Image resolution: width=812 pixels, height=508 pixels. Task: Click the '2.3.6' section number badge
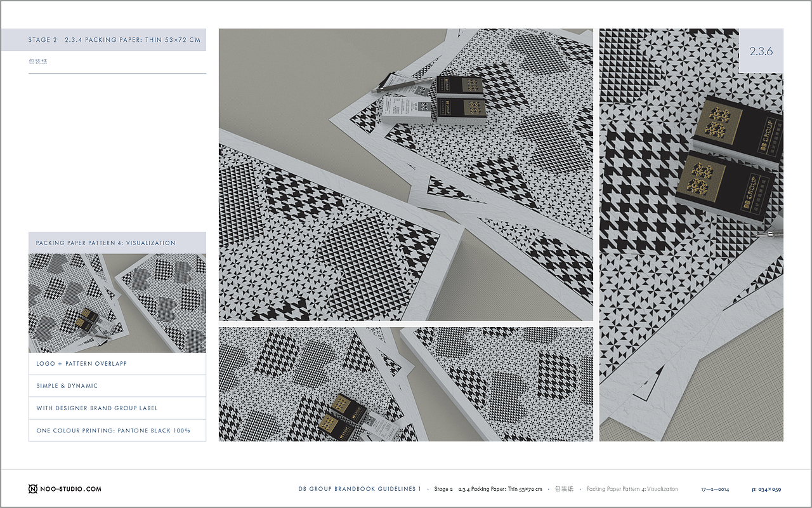point(761,51)
